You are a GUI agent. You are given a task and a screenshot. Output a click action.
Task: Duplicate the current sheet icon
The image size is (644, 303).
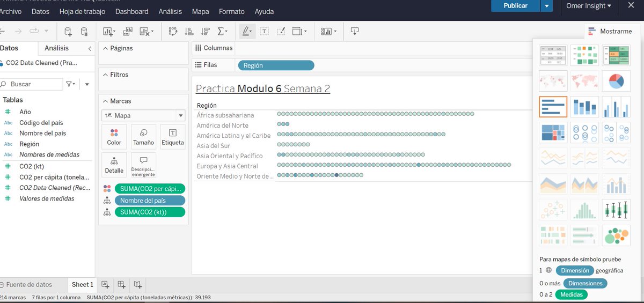[x=128, y=32]
